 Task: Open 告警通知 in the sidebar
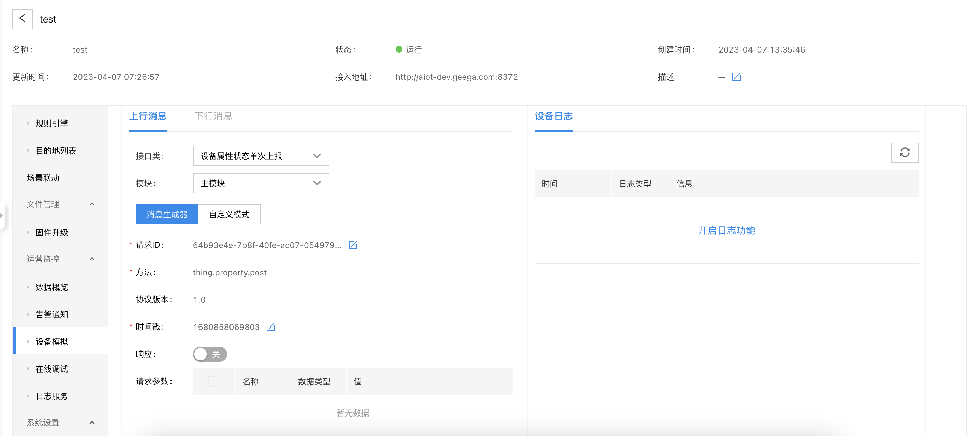pyautogui.click(x=60, y=314)
